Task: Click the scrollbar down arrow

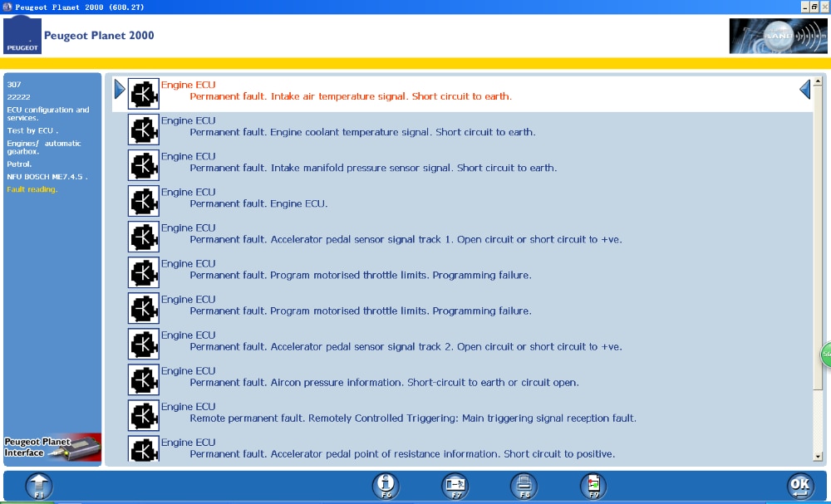Action: pyautogui.click(x=817, y=457)
